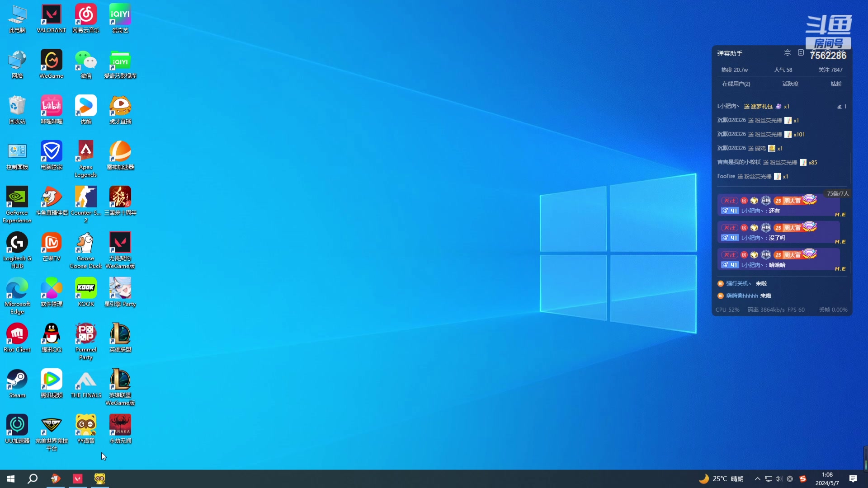The image size is (868, 488).
Task: Select 在线用户(2) tab in 弹幕助手
Action: [x=736, y=84]
